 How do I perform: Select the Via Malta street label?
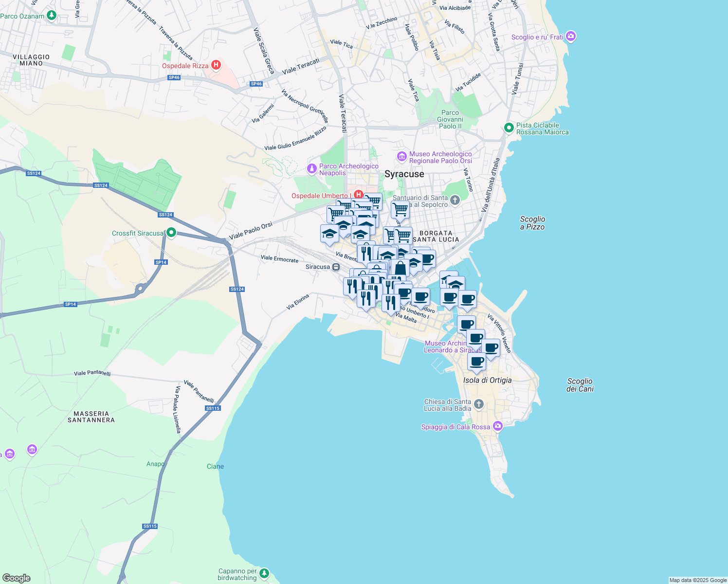(406, 318)
